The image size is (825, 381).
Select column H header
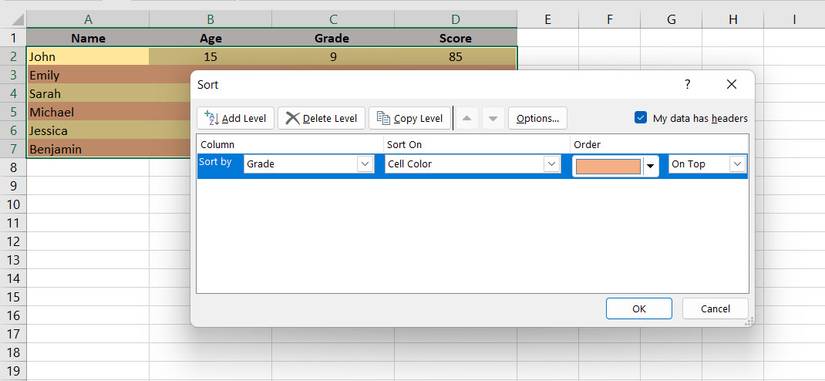click(x=732, y=19)
